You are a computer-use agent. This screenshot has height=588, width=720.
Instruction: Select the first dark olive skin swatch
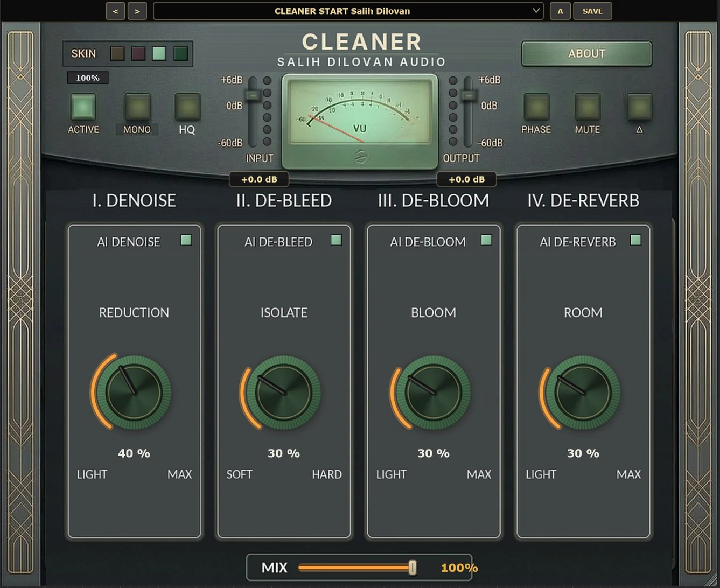[117, 53]
